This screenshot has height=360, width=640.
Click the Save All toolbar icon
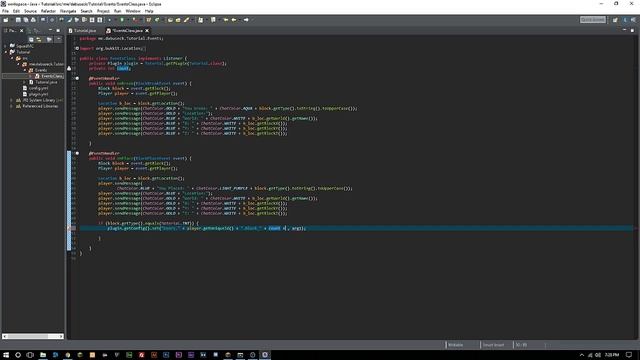point(26,20)
